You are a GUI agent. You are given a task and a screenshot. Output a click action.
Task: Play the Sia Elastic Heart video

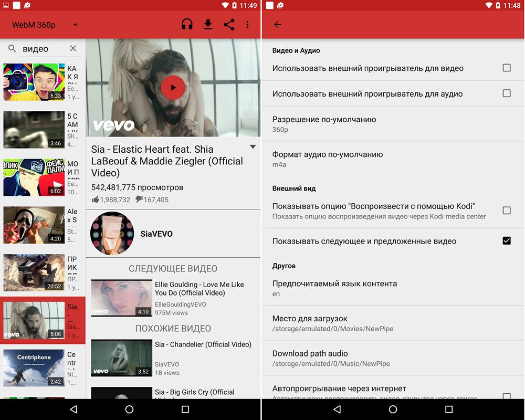point(173,88)
